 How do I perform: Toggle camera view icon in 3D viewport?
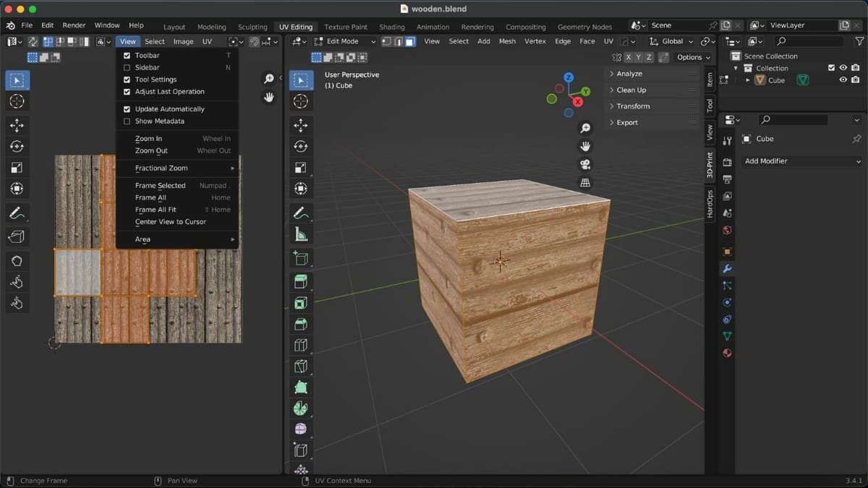coord(585,164)
